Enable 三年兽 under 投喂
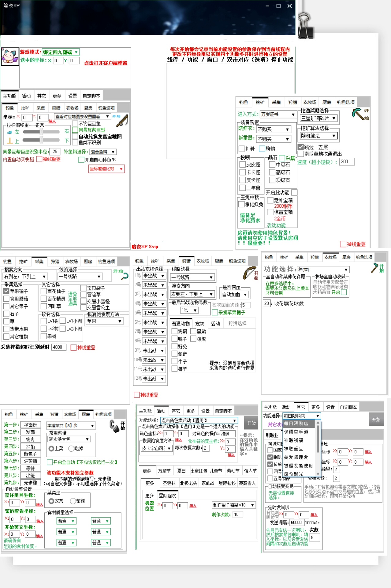391x588 pixels. pos(243,188)
